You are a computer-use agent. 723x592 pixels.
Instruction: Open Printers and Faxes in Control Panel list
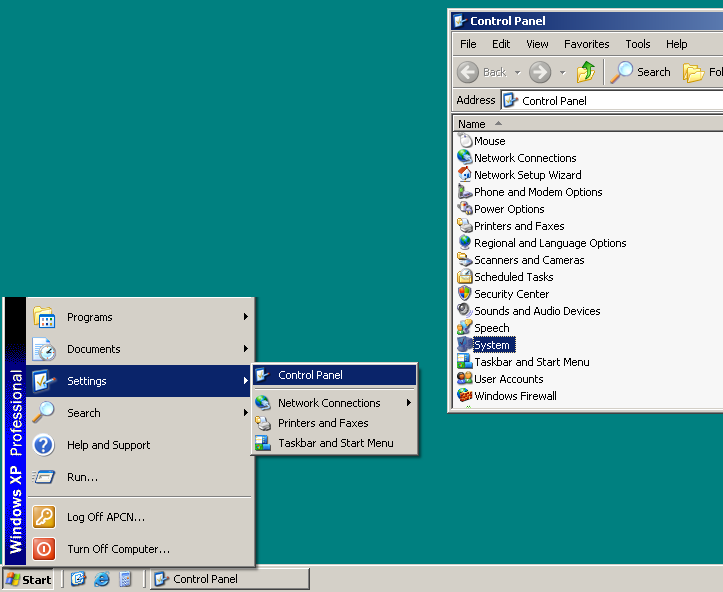(x=518, y=226)
